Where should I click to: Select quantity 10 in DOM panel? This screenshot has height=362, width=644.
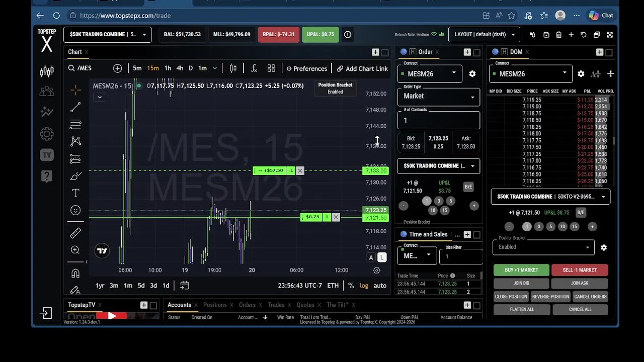(562, 227)
